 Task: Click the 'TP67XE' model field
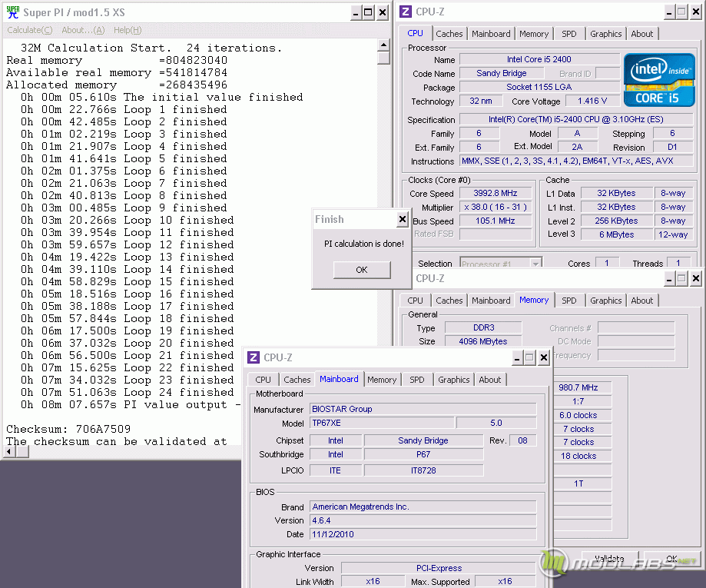coord(382,423)
